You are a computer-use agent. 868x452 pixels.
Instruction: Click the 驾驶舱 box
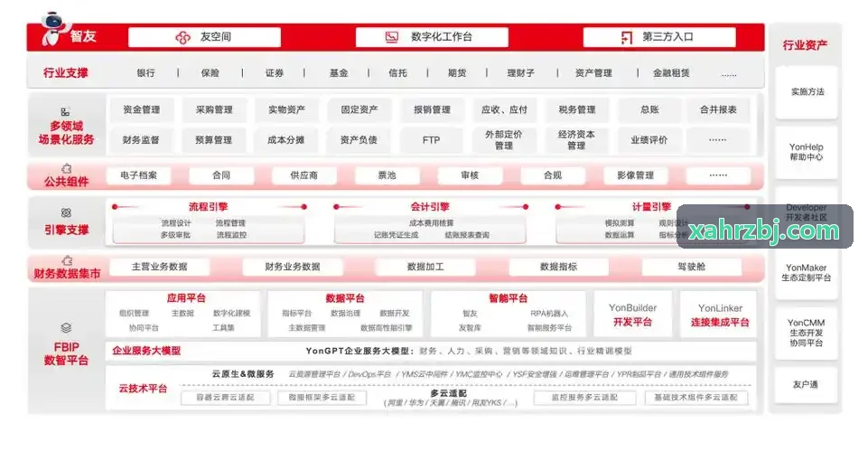tap(691, 267)
